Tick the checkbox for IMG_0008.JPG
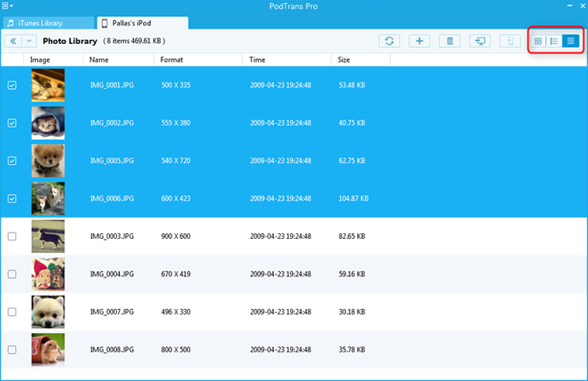Screen dimensions: 588x381 tap(12, 349)
